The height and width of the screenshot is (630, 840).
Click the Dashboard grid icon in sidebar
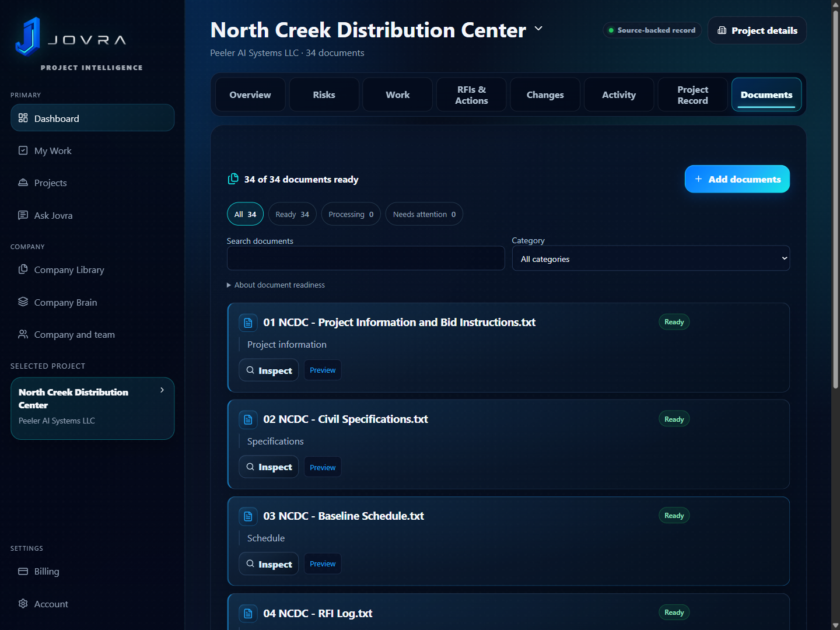click(23, 118)
